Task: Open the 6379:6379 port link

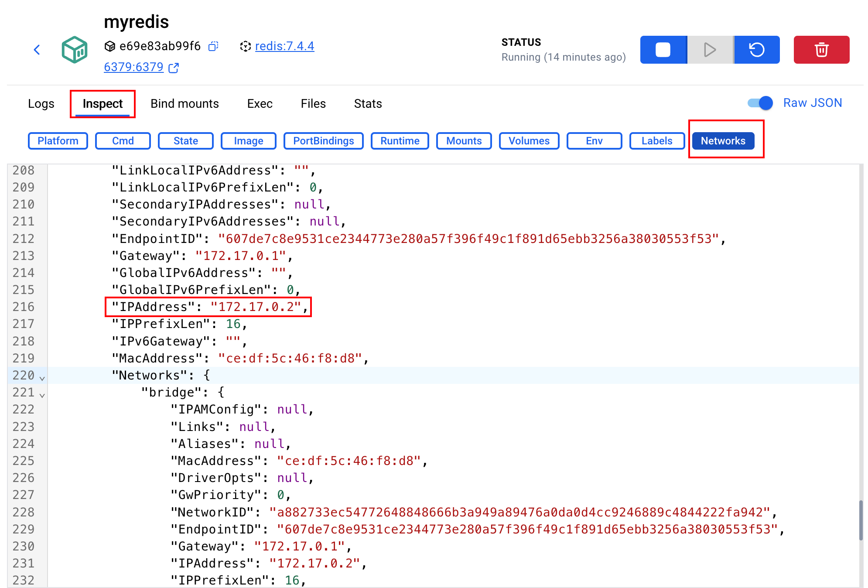Action: [133, 67]
